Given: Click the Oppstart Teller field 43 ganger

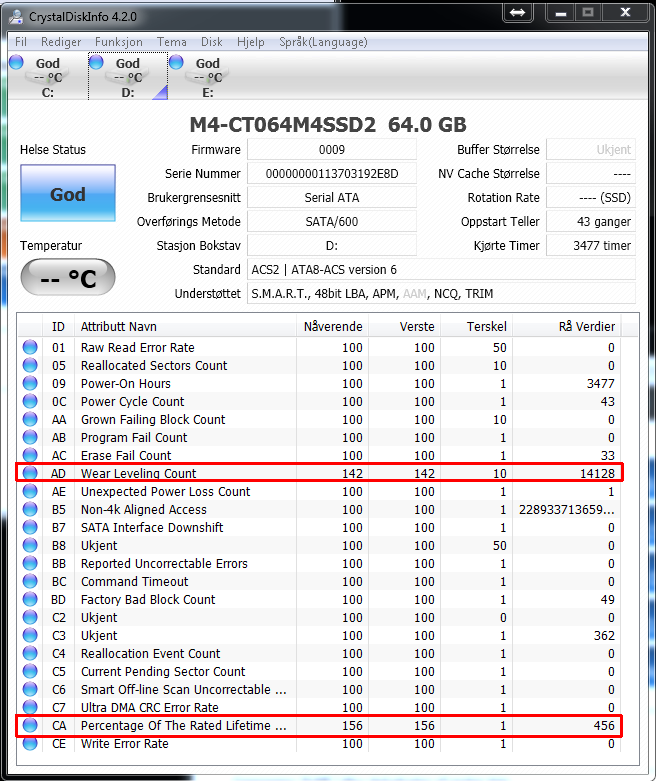Looking at the screenshot, I should 591,221.
